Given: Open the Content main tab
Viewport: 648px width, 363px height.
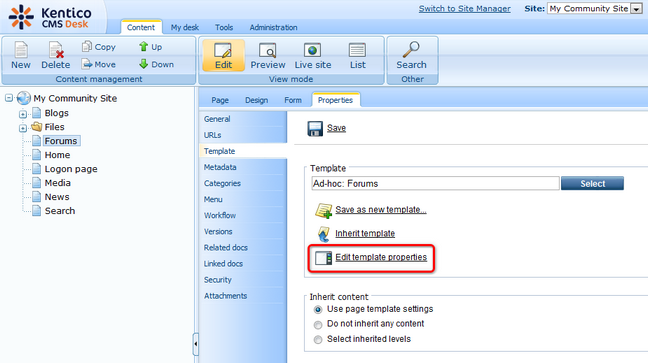Looking at the screenshot, I should click(141, 27).
